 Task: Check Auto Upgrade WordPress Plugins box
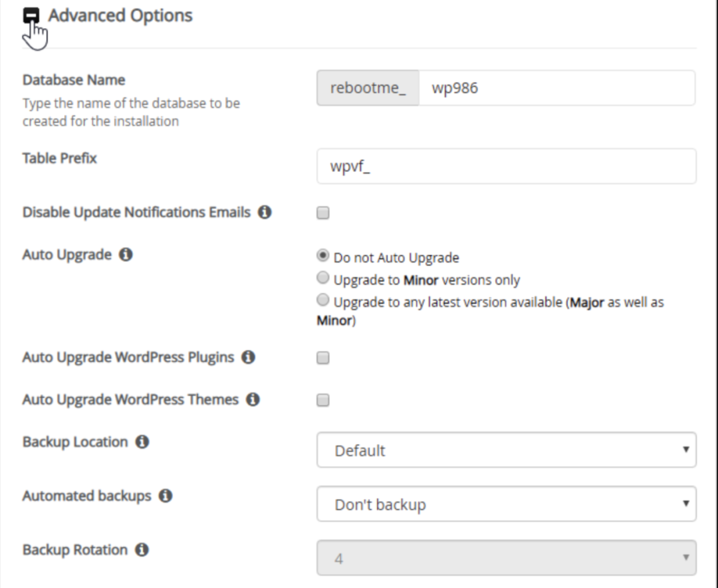click(x=323, y=358)
